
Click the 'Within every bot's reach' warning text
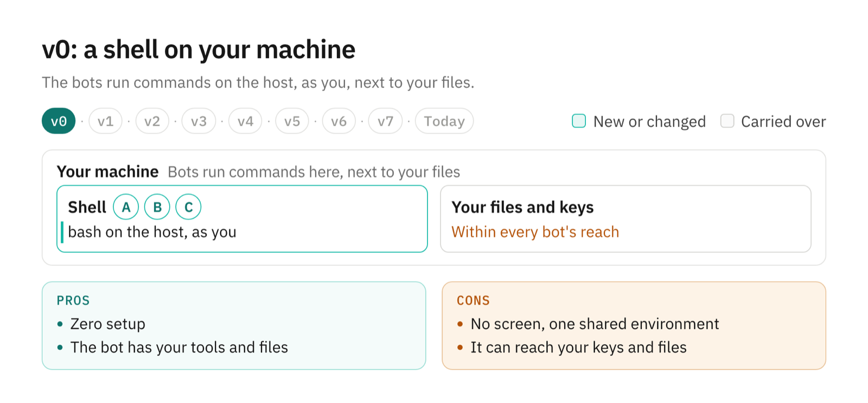point(535,232)
